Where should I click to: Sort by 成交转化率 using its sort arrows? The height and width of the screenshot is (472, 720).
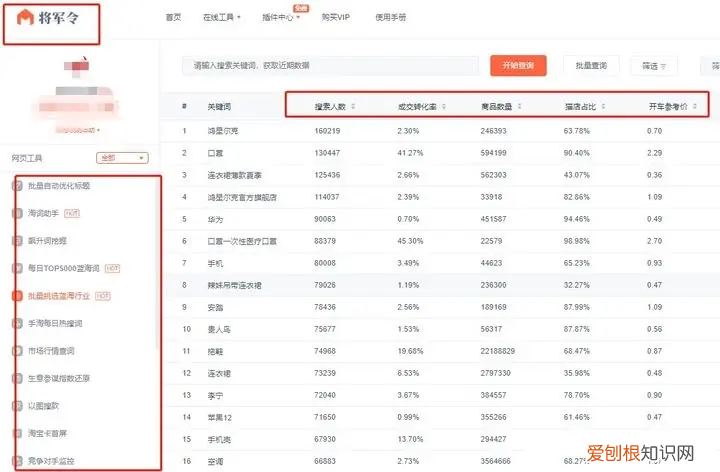coord(444,107)
